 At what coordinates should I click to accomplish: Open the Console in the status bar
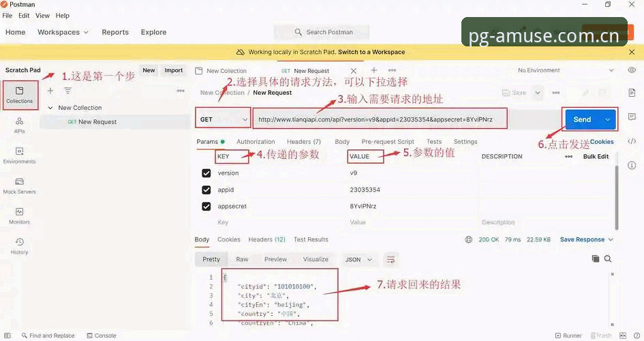coord(102,336)
